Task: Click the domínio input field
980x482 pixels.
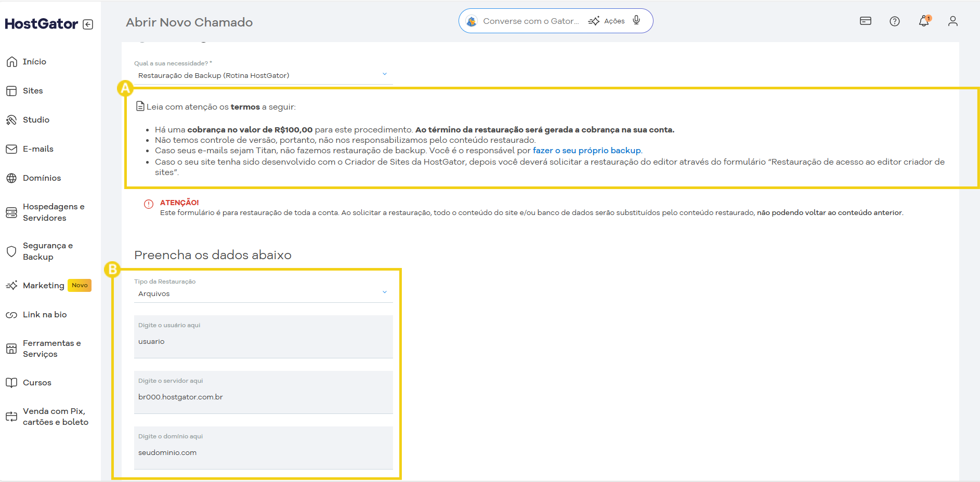Action: tap(264, 448)
